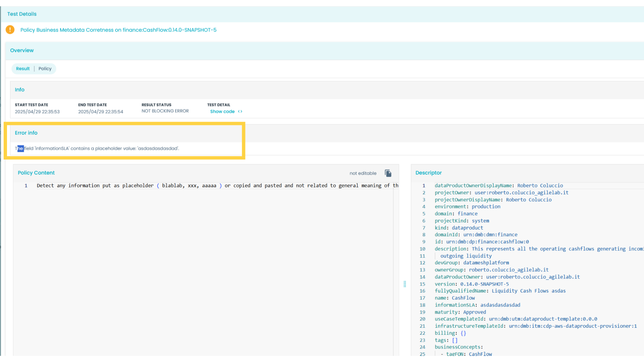Click descriptor line 'version: 0.14.0-SNAPSHOT-5'
The width and height of the screenshot is (644, 362).
(472, 284)
